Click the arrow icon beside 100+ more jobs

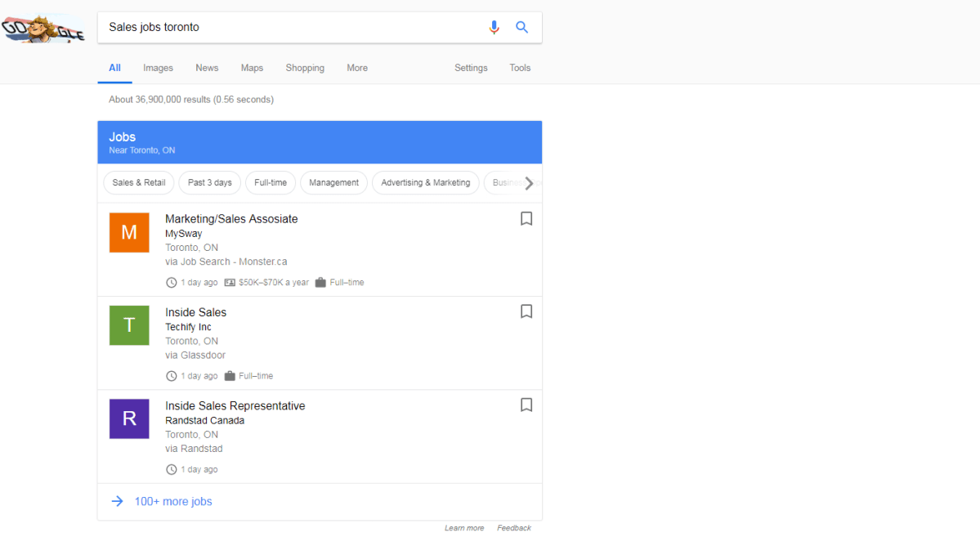[117, 501]
